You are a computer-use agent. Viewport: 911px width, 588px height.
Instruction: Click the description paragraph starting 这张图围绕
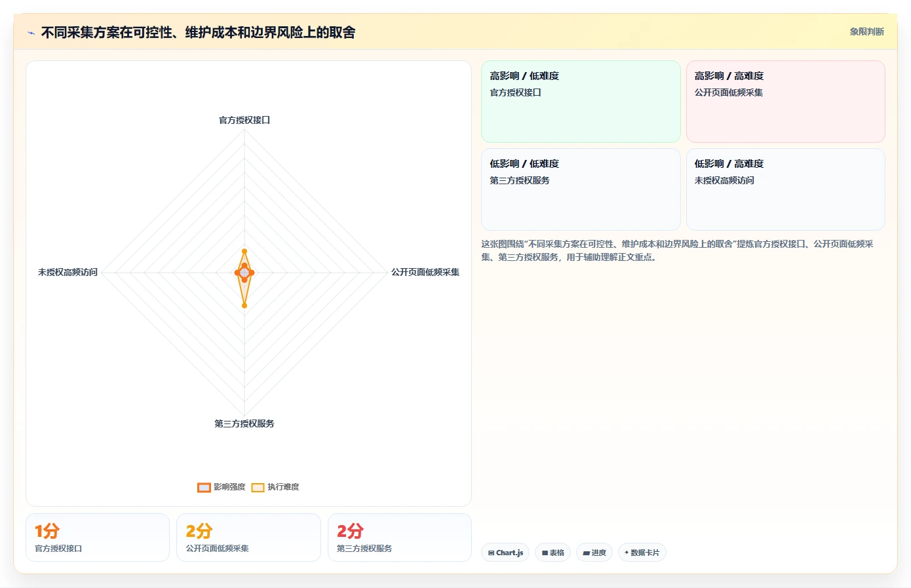pyautogui.click(x=677, y=250)
